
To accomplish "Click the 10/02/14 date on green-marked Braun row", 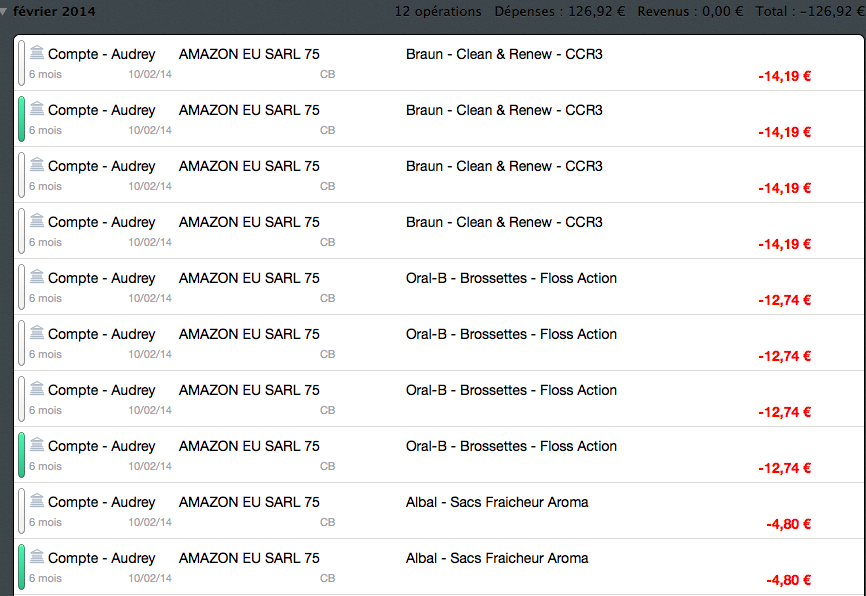I will 150,130.
